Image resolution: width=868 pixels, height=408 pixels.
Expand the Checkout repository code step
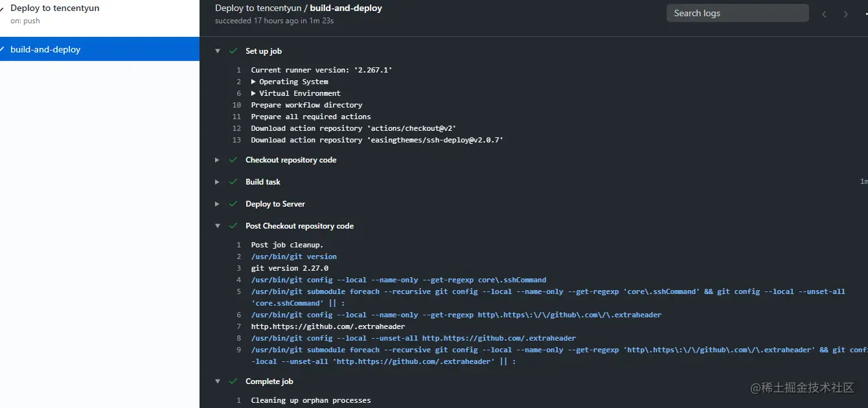click(x=218, y=160)
